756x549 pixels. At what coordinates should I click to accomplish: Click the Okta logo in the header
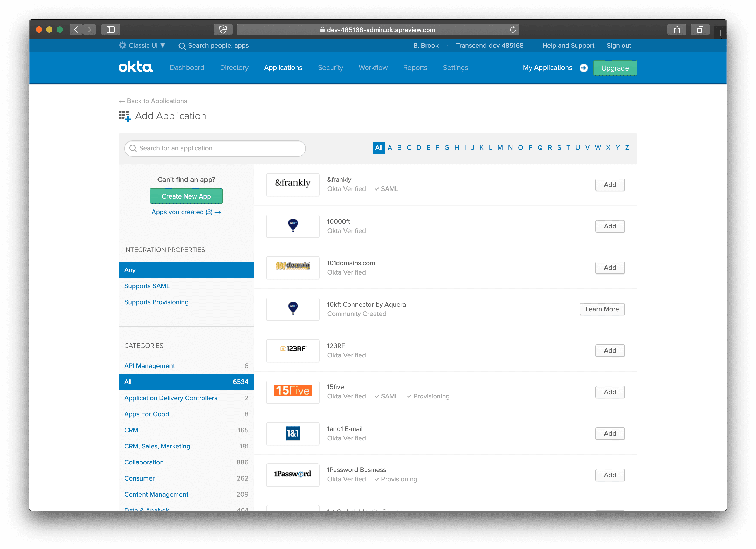click(x=135, y=67)
